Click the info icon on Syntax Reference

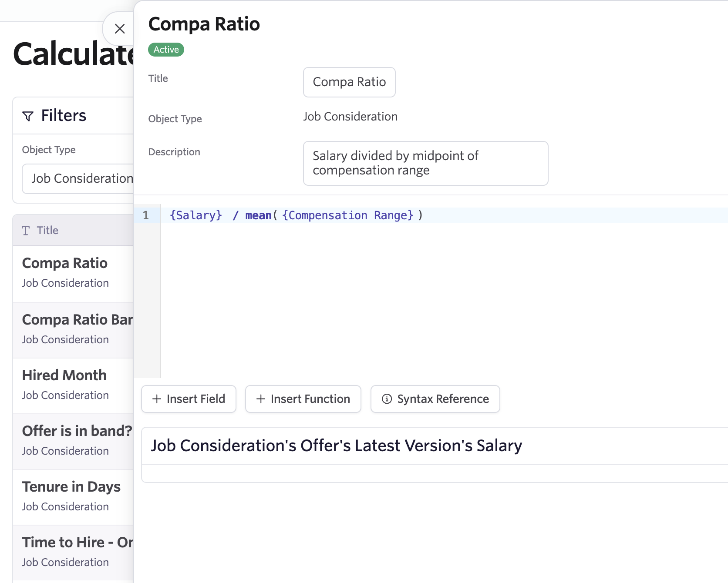[x=387, y=399]
